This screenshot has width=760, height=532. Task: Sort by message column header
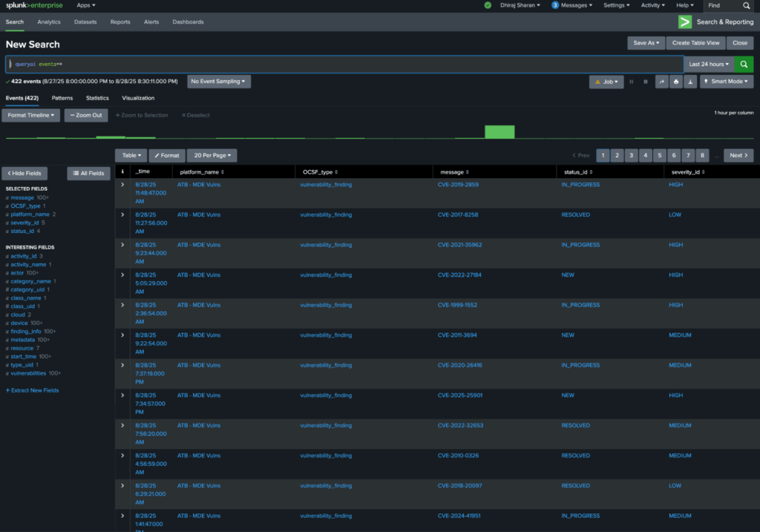[455, 172]
